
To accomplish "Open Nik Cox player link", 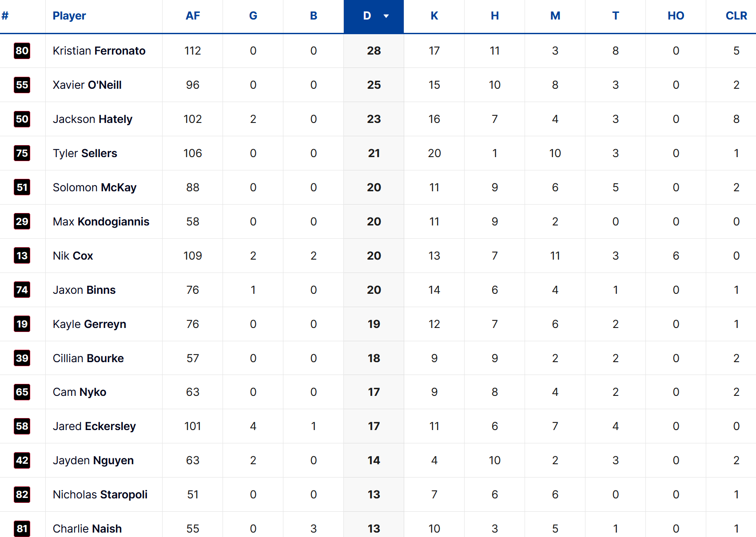I will (x=73, y=256).
